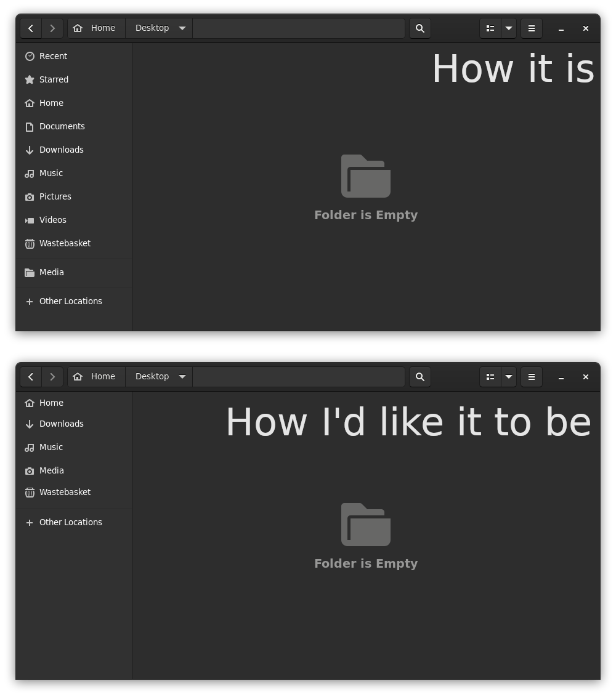Select Media entry with the folder icon

tap(74, 273)
